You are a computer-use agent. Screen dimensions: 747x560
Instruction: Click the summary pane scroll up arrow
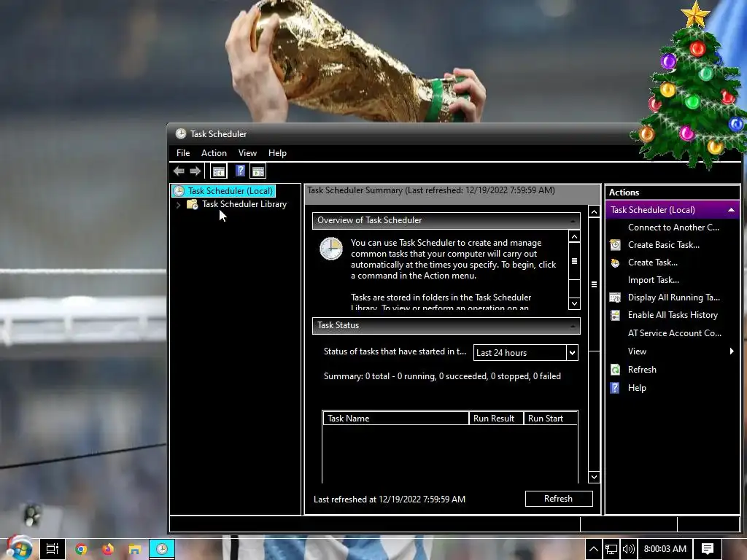[594, 212]
